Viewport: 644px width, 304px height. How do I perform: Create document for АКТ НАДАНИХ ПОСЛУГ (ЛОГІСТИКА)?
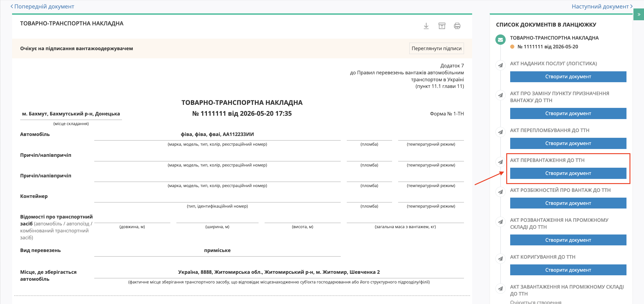(568, 77)
